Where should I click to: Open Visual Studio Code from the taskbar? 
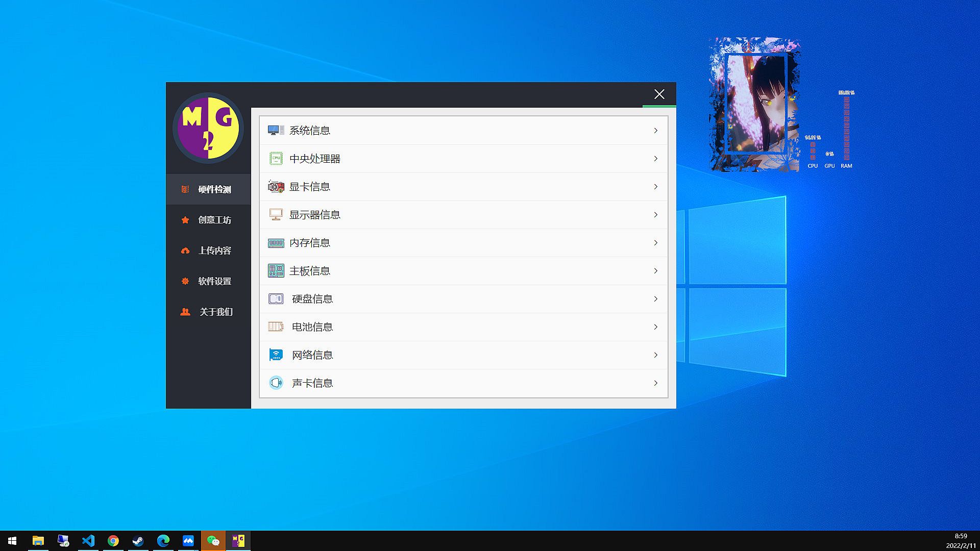pyautogui.click(x=88, y=541)
